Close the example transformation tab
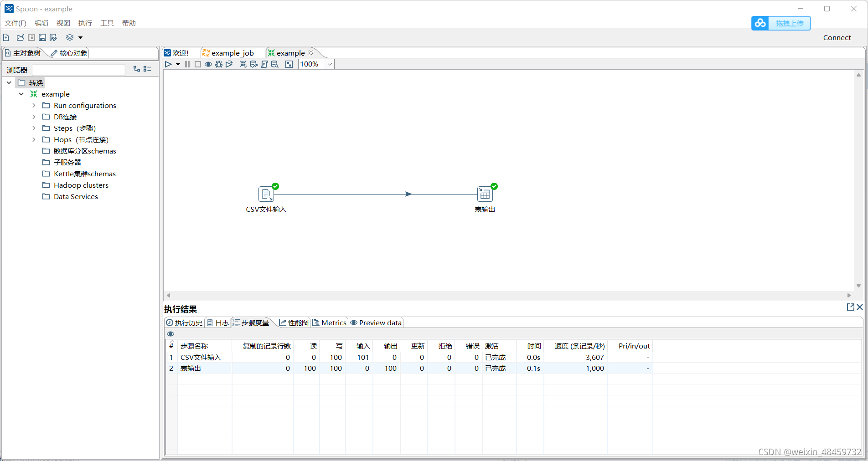This screenshot has width=868, height=461. click(311, 53)
